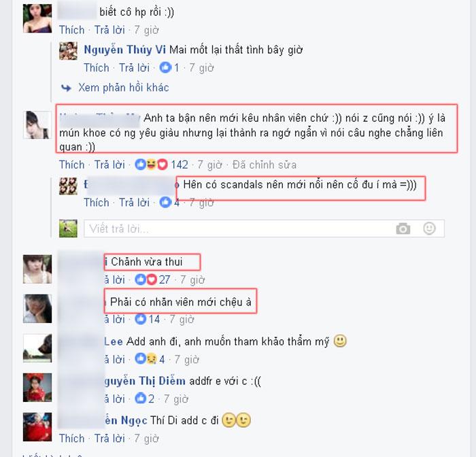This screenshot has width=476, height=457.
Task: Expand 'Xem phản hồi khác' replies
Action: [124, 88]
